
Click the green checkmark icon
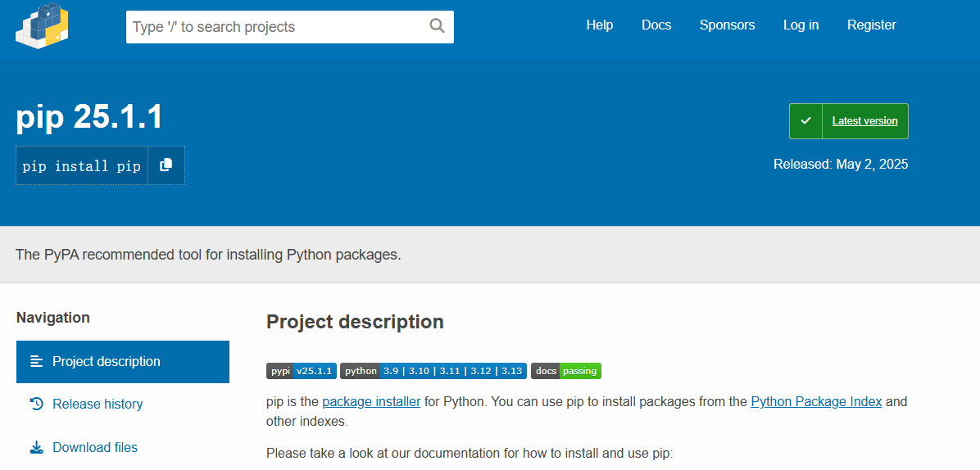(x=805, y=121)
